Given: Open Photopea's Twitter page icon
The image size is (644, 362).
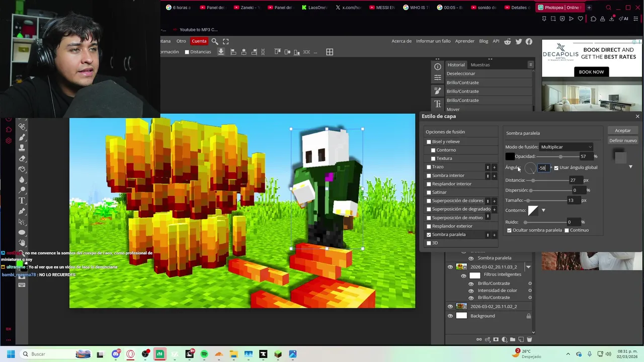Looking at the screenshot, I should coord(519,41).
